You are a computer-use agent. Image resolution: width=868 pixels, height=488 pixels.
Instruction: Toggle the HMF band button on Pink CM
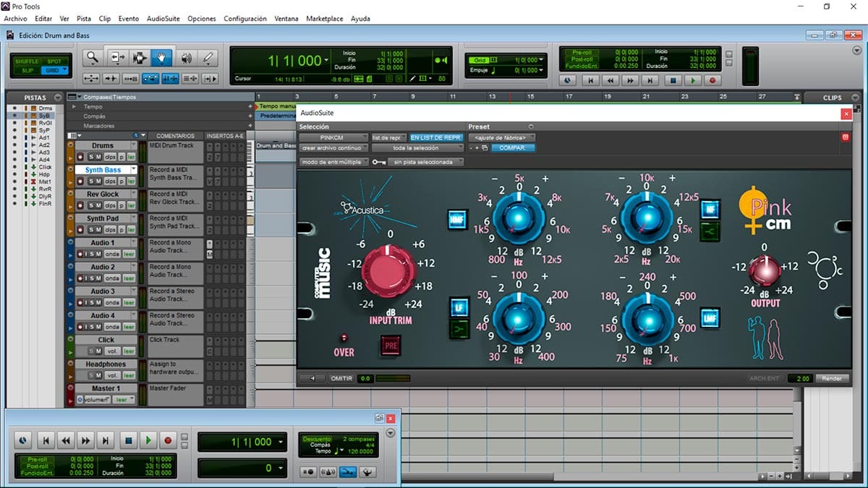(x=456, y=219)
